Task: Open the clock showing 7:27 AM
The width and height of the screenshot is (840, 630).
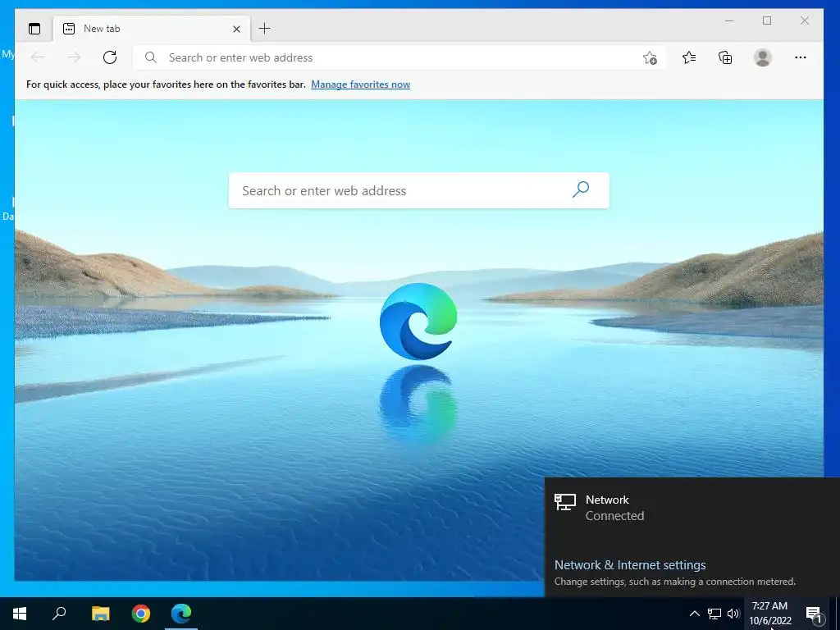Action: tap(769, 614)
